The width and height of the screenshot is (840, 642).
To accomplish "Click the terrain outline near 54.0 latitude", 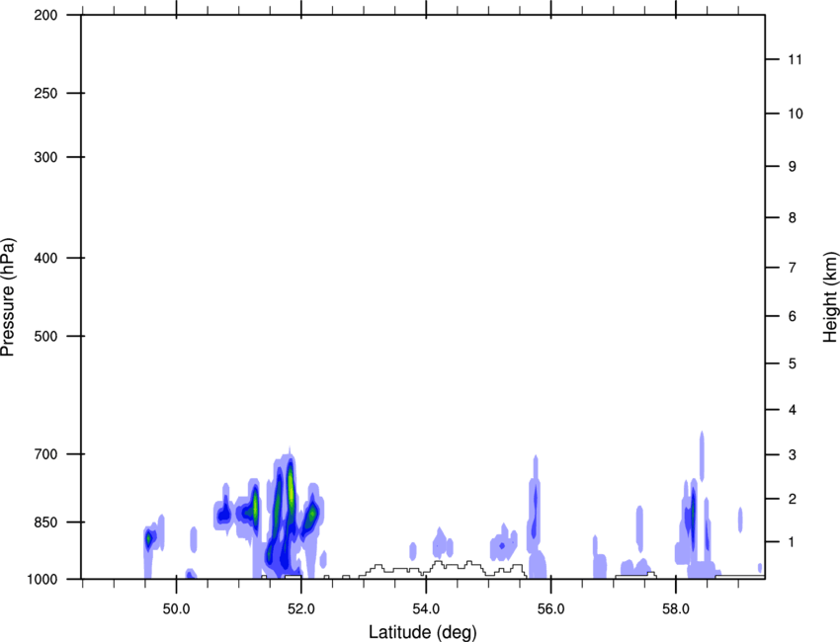I will point(443,568).
